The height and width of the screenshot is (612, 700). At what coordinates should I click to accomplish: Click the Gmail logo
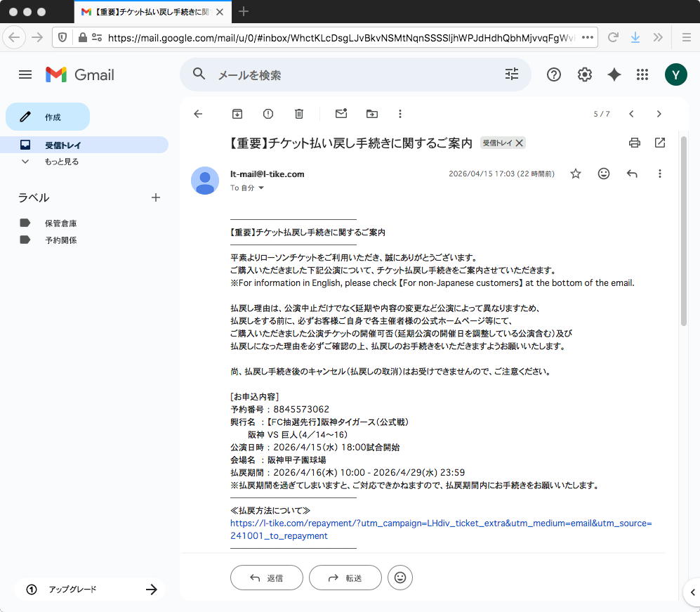[x=80, y=74]
